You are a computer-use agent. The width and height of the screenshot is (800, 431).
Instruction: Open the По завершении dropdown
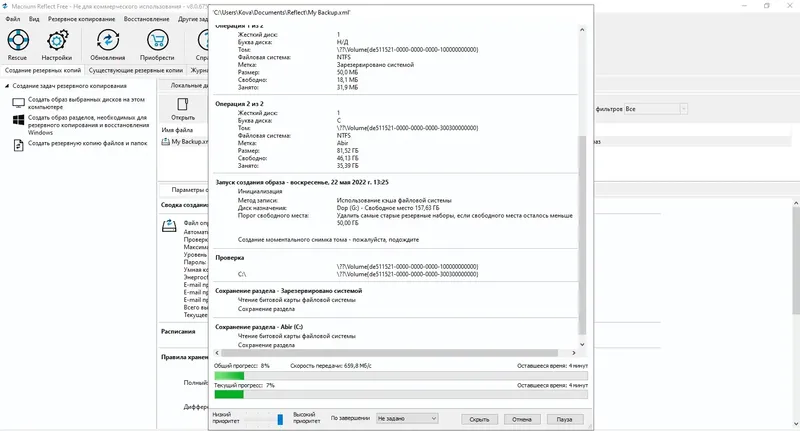(407, 418)
